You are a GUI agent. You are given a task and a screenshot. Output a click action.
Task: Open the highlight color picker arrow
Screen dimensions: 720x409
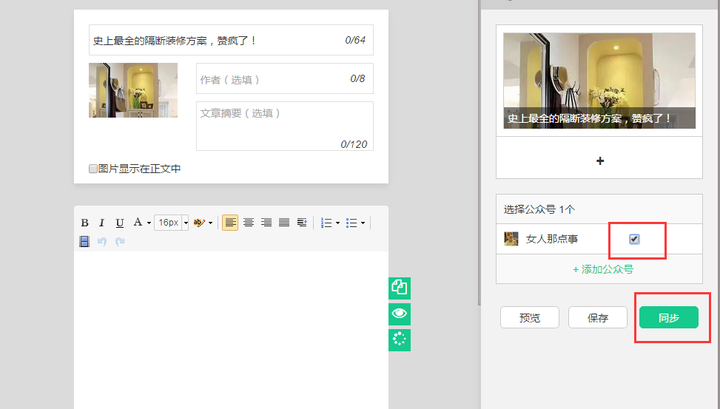point(210,223)
